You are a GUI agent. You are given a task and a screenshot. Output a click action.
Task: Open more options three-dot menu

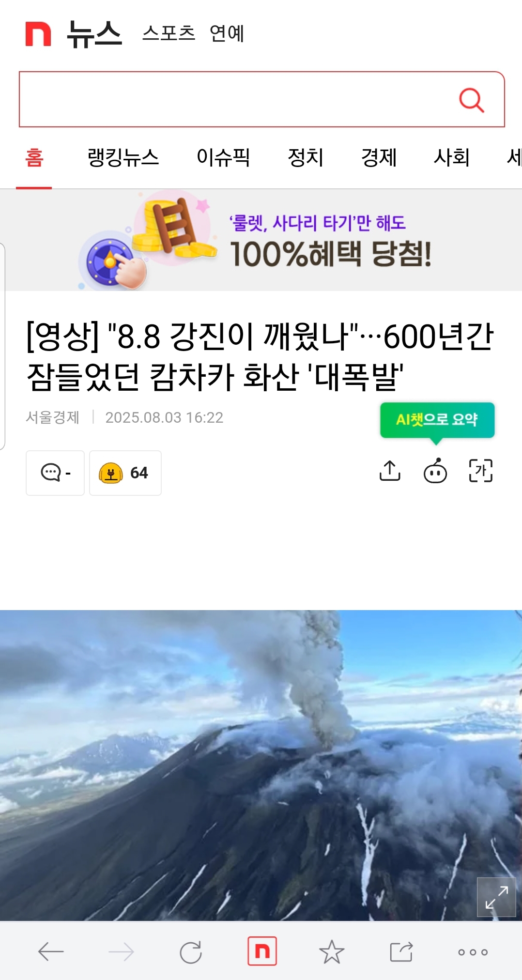click(473, 952)
